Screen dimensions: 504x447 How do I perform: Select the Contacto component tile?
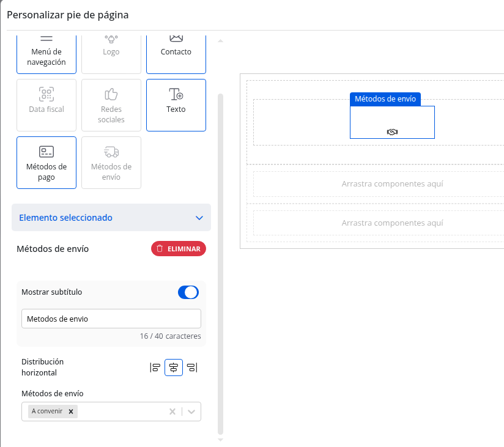click(x=176, y=52)
